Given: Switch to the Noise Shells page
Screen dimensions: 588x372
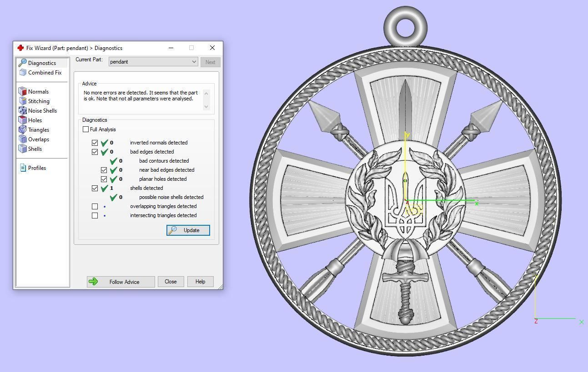Looking at the screenshot, I should (42, 111).
